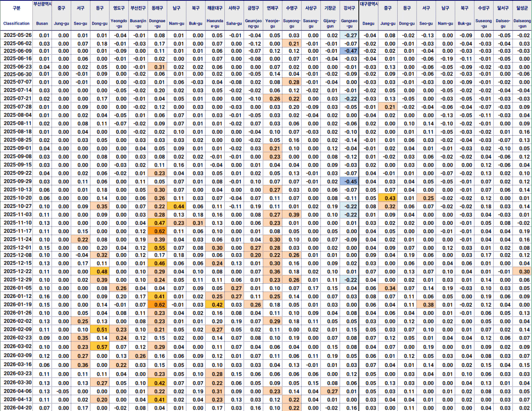The image size is (532, 411).
Task: Select the 0.51 cell in the 2026-02-09 row
Action: 100,329
